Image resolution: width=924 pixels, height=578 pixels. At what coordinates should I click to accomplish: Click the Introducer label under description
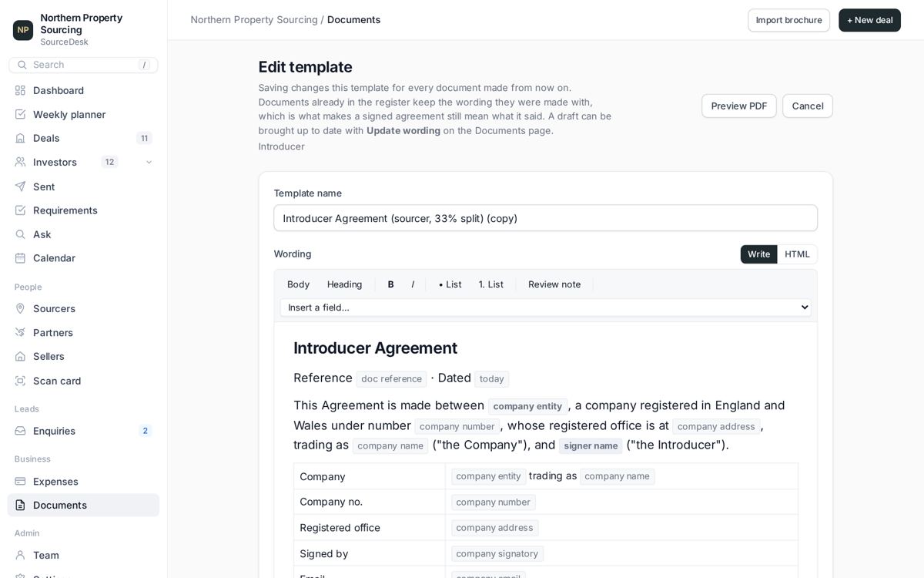click(282, 146)
